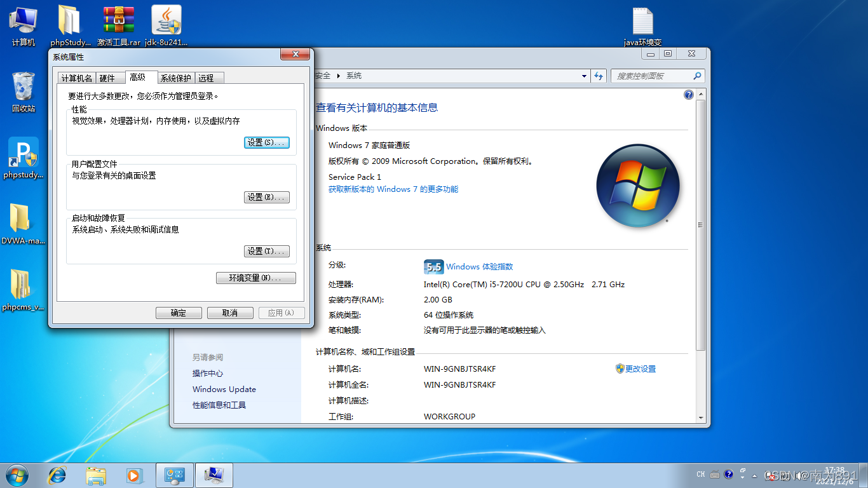Click the WORKGROUP value text
This screenshot has width=868, height=488.
point(450,417)
